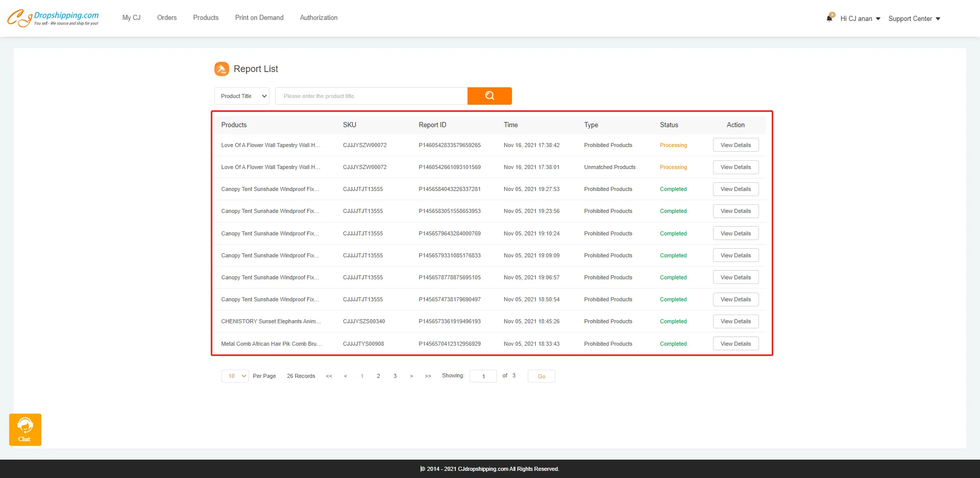View Details for CHENISTORY Sunset Elephants report
This screenshot has height=478, width=980.
736,322
